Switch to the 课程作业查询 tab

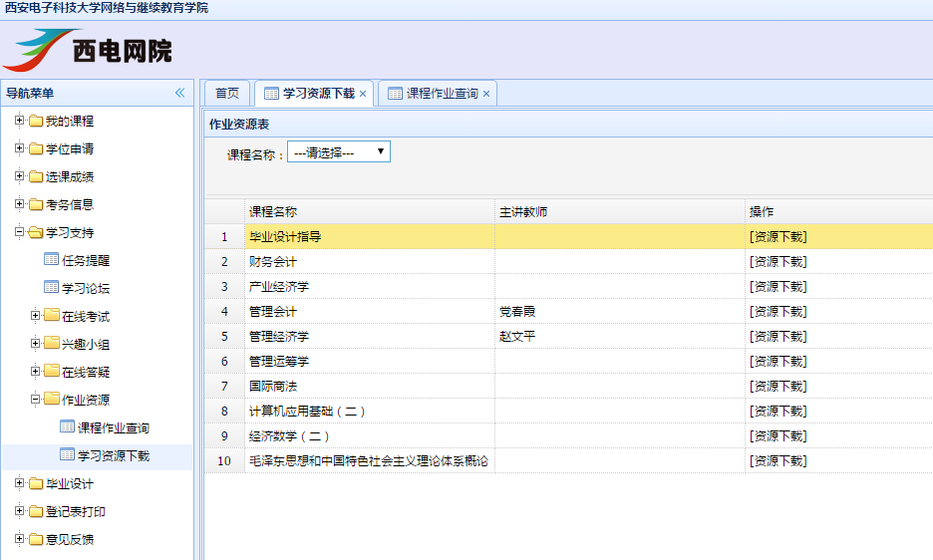click(x=441, y=93)
